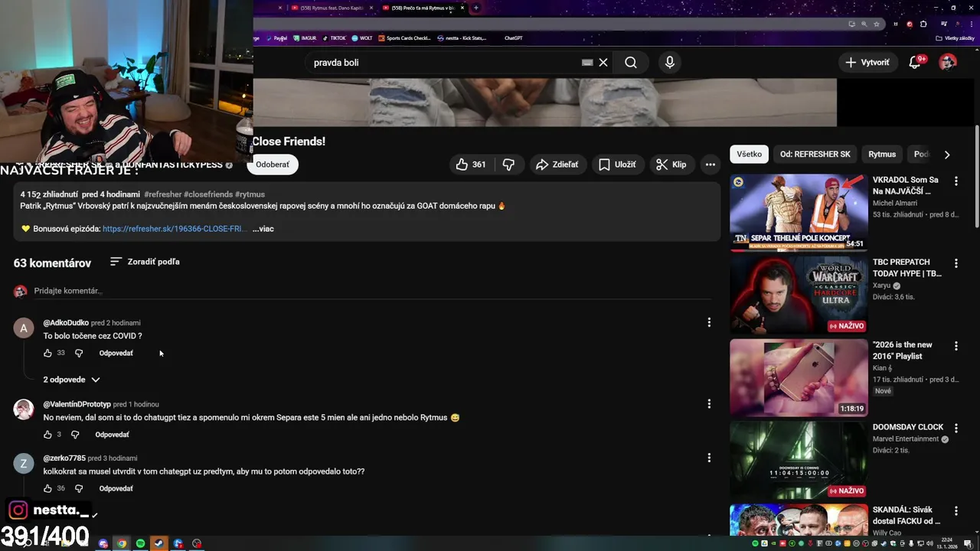The image size is (980, 551).
Task: Open the '2026 is the new 2016' playlist thumbnail
Action: click(x=799, y=378)
